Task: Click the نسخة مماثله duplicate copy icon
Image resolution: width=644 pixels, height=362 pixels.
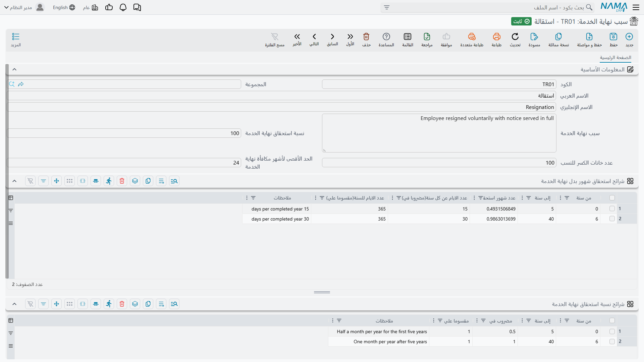Action: coord(558,40)
